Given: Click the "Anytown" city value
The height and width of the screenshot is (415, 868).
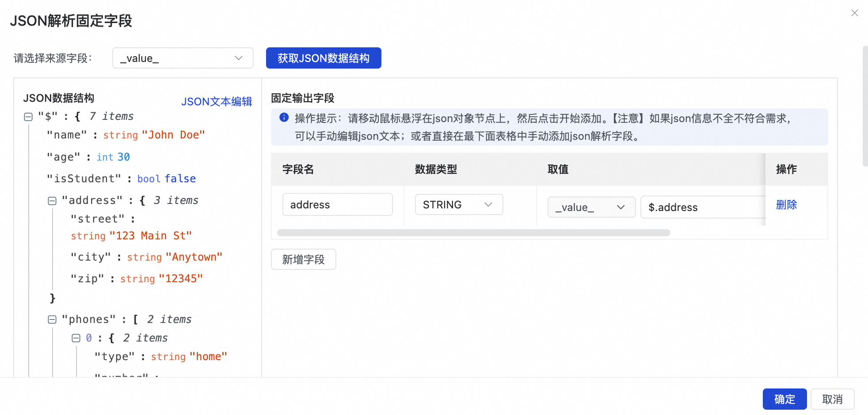Looking at the screenshot, I should [194, 257].
